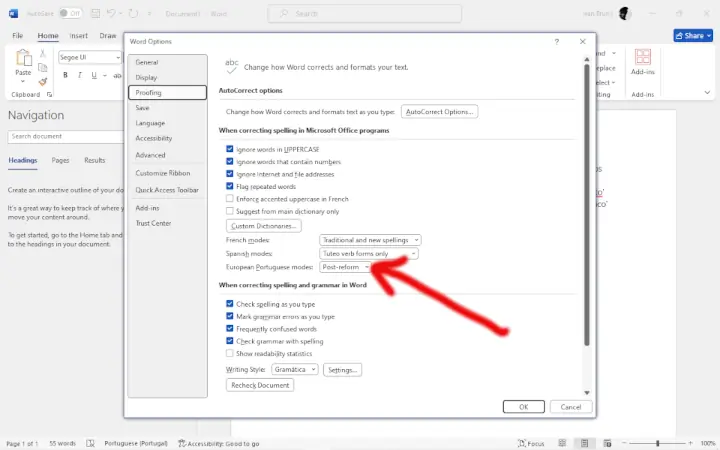Switch to Web Layout view icon
This screenshot has height=450, width=720.
[607, 443]
